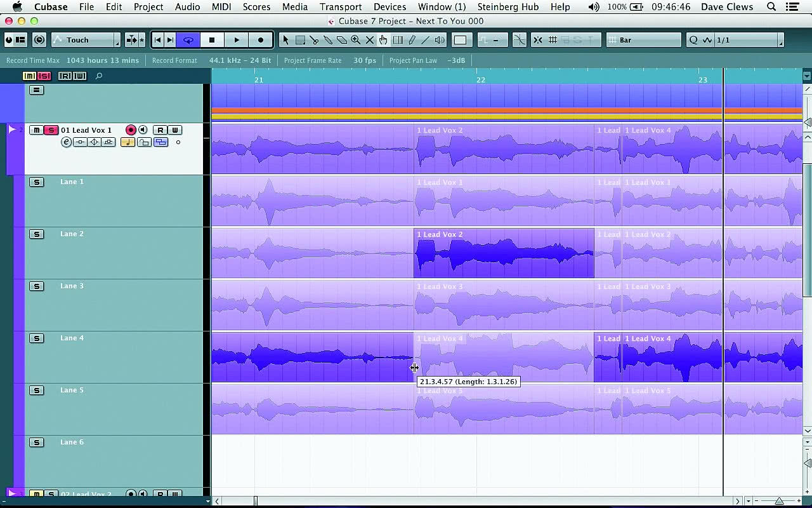Click the Auto-Scroll arrows icon

click(132, 40)
